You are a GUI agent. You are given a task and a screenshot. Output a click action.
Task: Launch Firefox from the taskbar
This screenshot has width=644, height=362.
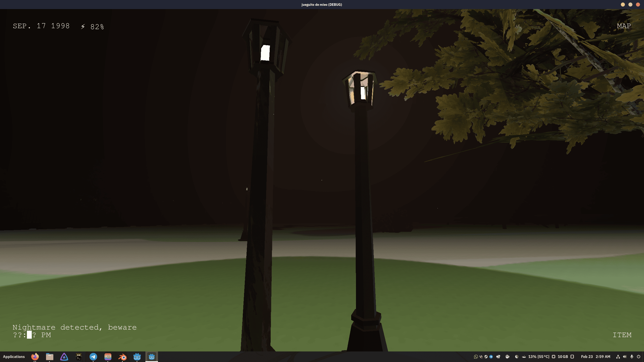(x=35, y=357)
